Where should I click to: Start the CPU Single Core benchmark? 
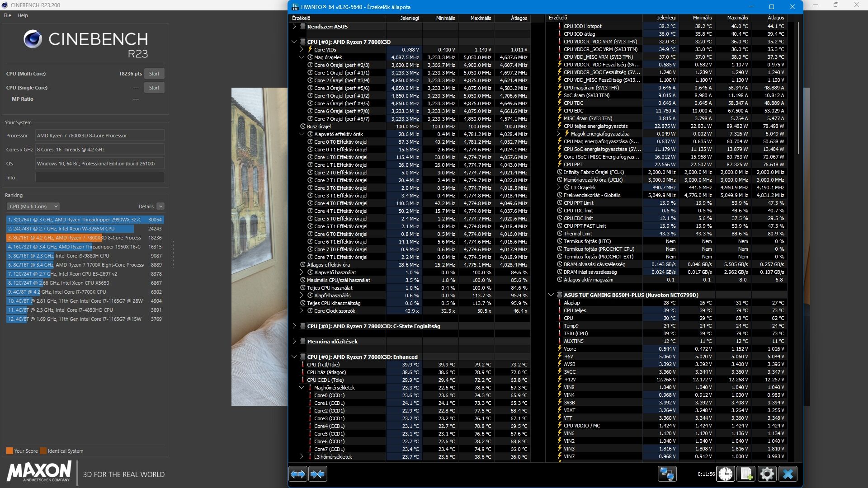[154, 88]
